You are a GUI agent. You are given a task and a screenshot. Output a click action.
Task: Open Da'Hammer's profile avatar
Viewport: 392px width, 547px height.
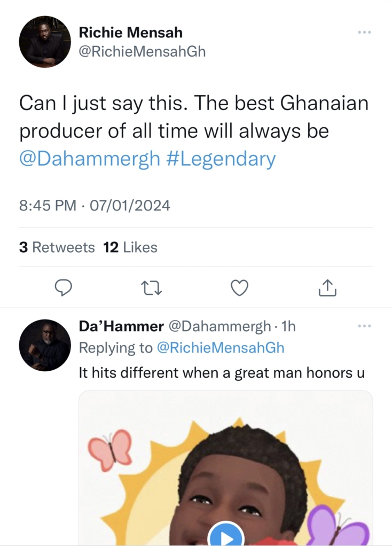click(45, 345)
